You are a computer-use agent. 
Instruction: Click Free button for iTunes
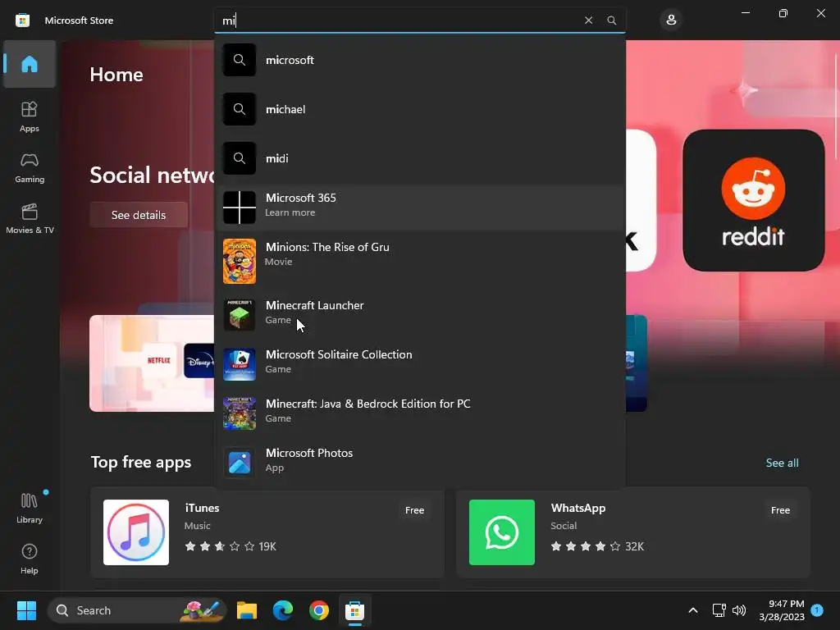pyautogui.click(x=414, y=510)
